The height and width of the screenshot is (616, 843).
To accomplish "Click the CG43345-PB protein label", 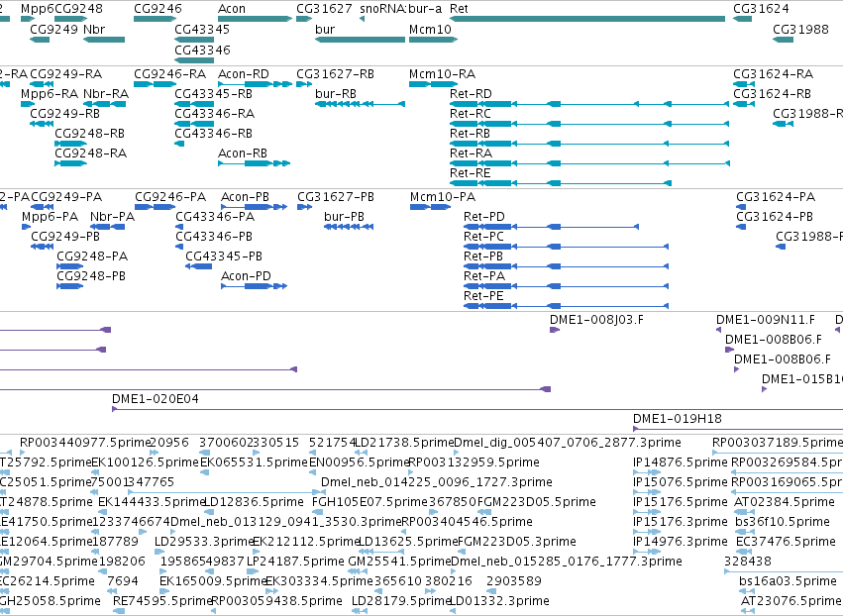I will pos(224,257).
